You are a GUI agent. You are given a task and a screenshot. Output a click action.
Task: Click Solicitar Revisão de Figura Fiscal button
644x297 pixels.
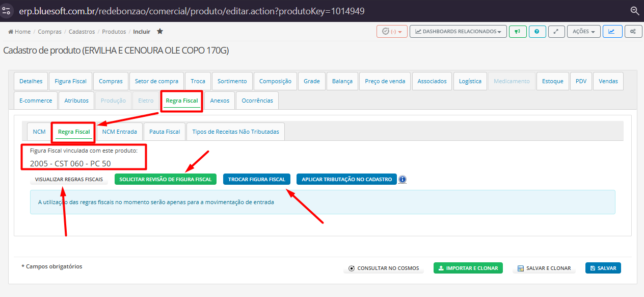click(x=166, y=180)
